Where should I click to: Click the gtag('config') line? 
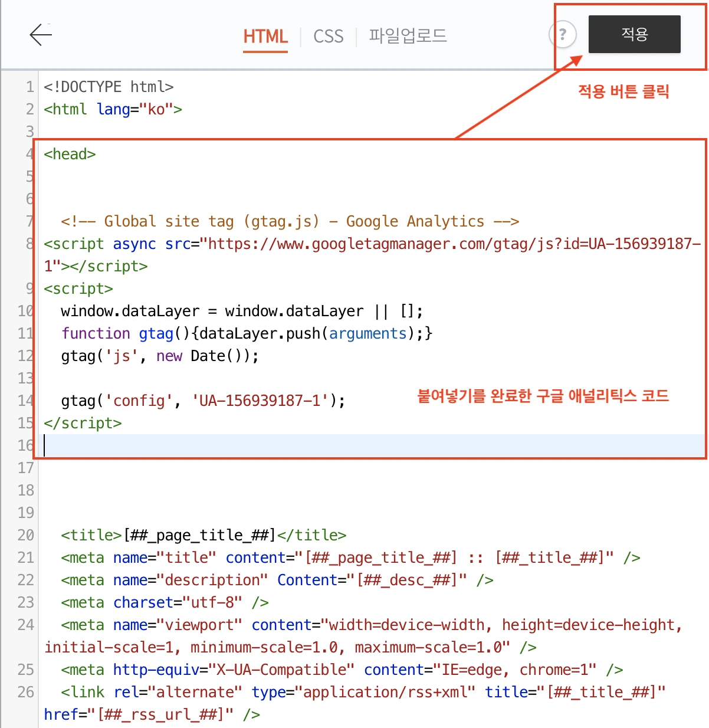coord(203,401)
